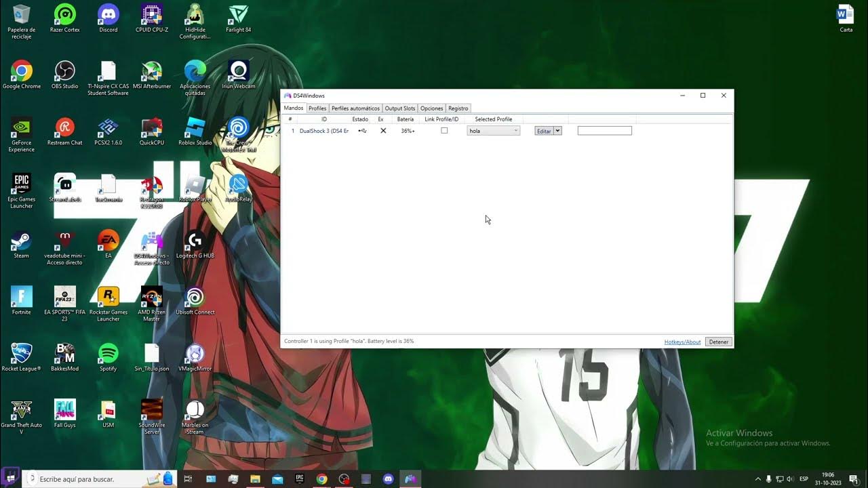Click the DualShock 3 controller ID text
Screen dimensions: 868x488
(324, 131)
